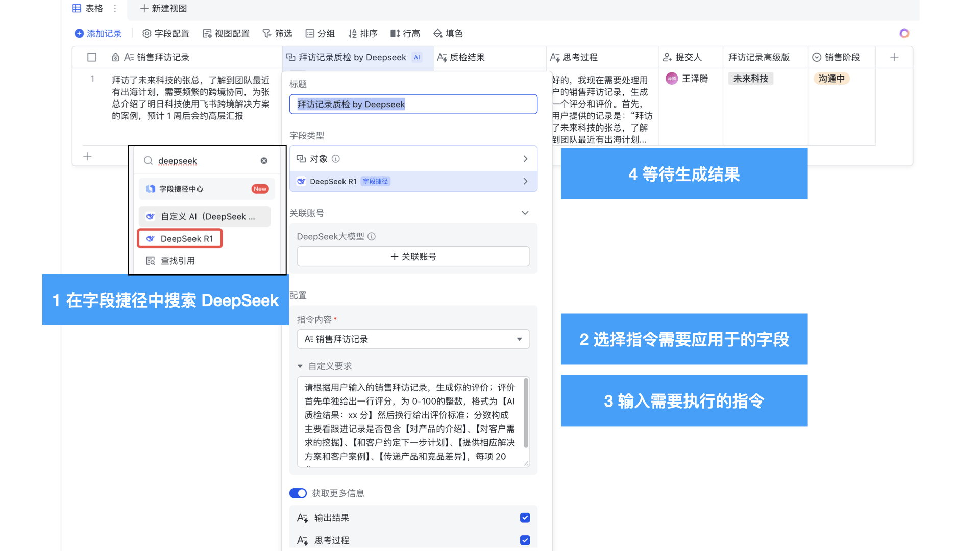
Task: Click the purple AI assistant circle icon
Action: pos(904,33)
